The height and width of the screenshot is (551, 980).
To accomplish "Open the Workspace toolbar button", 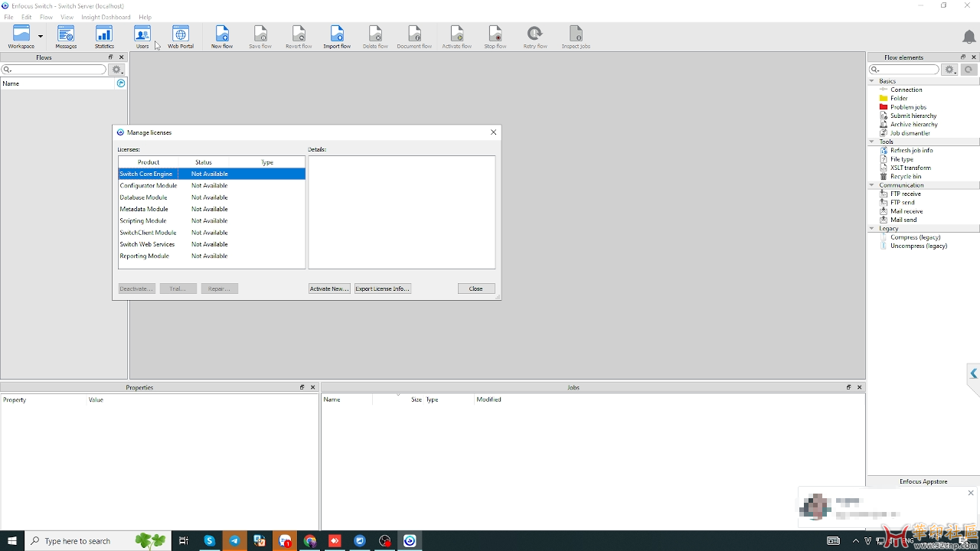I will pyautogui.click(x=21, y=37).
